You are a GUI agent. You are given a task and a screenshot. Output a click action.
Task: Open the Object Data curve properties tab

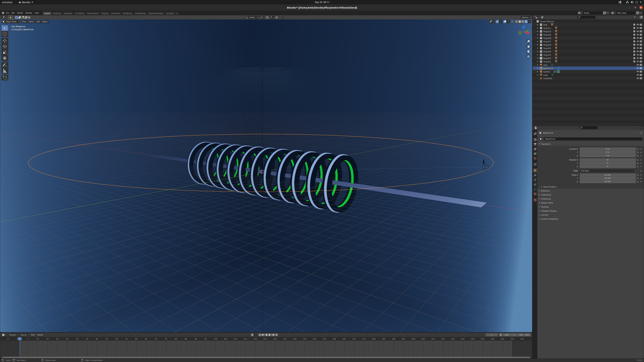pyautogui.click(x=535, y=189)
